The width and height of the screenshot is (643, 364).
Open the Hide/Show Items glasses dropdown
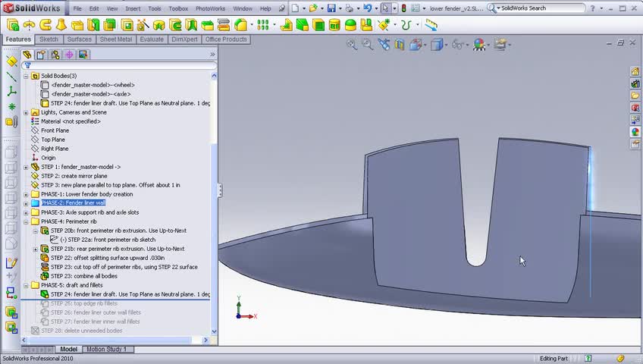coord(458,45)
